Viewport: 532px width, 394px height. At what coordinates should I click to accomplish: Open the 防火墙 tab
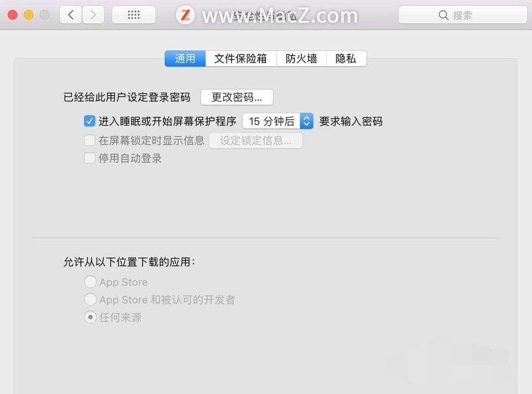click(301, 59)
